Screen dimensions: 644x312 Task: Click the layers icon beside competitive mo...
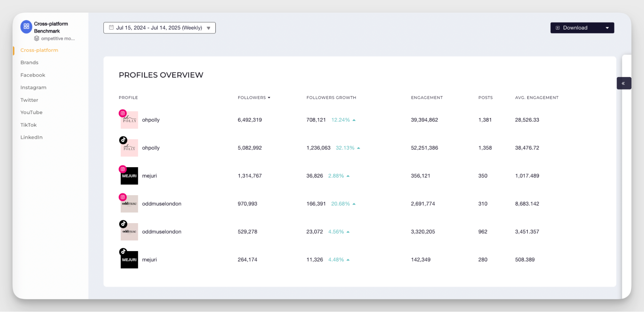(36, 38)
